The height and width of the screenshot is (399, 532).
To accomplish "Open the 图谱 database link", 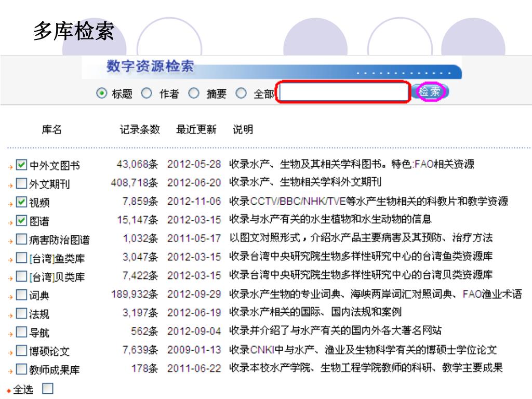I will pos(39,221).
